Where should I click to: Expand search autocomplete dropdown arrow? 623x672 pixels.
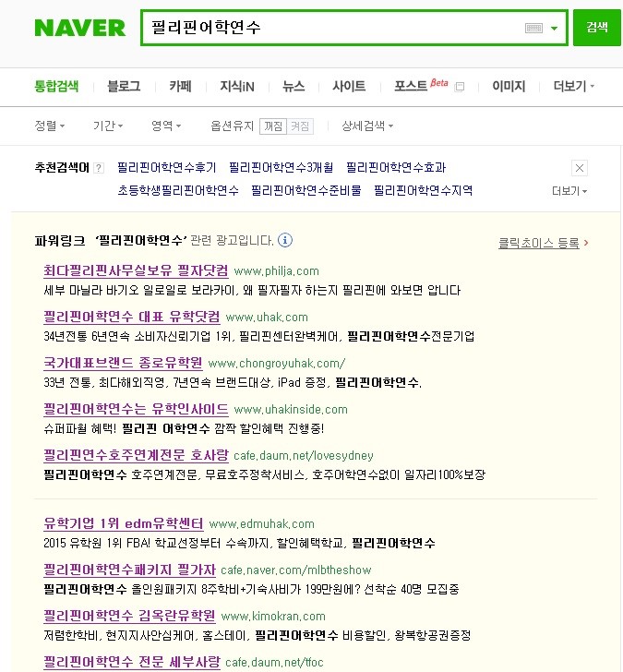coord(554,29)
